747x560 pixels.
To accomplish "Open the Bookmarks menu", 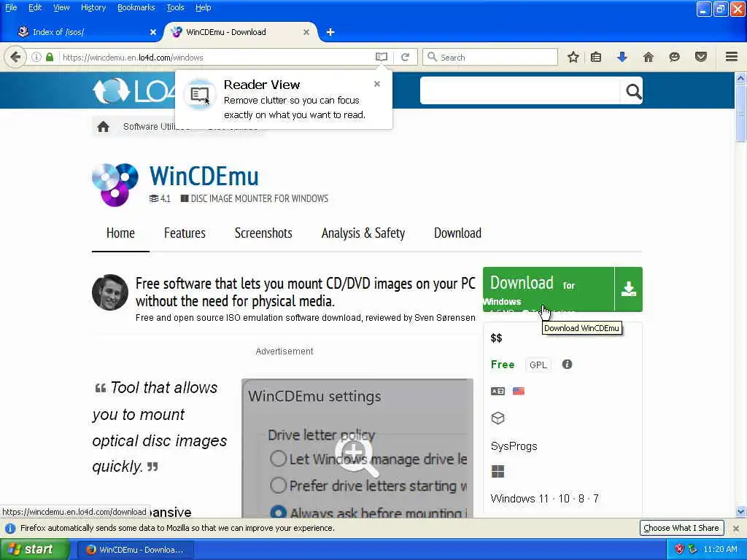I will click(x=136, y=7).
